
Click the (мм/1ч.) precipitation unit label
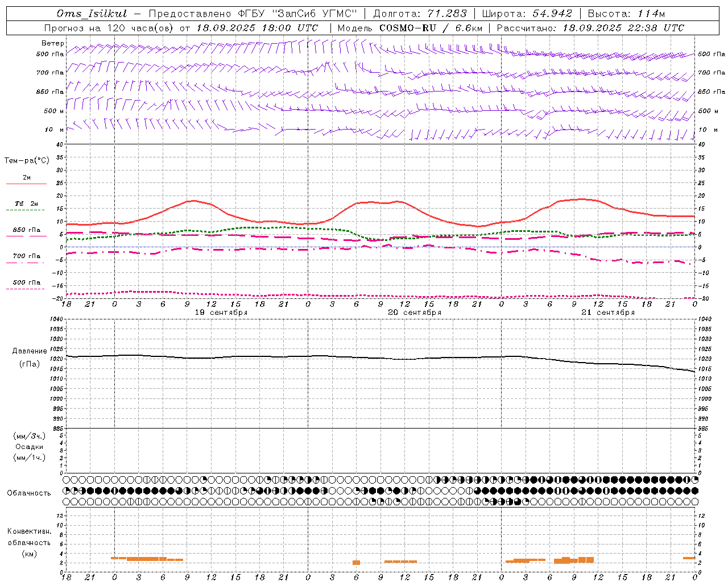30,458
